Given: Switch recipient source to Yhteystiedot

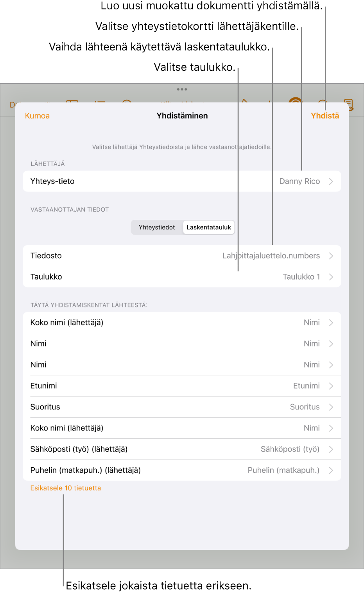Looking at the screenshot, I should 157,227.
